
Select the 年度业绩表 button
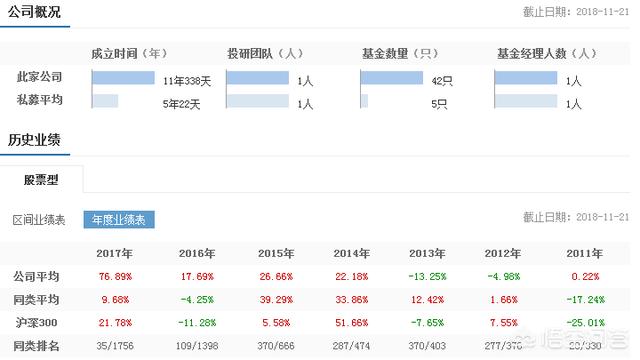(x=119, y=220)
